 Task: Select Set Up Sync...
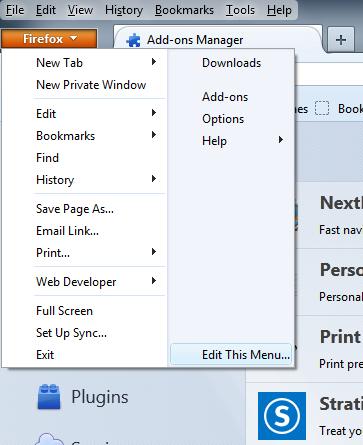click(84, 333)
